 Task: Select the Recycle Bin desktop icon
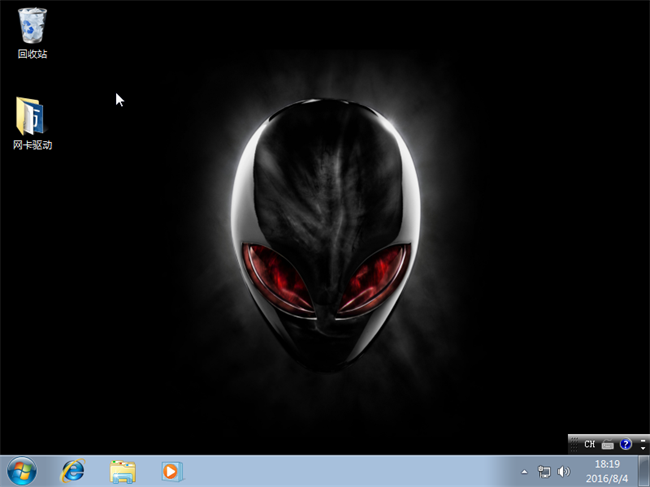click(x=32, y=26)
